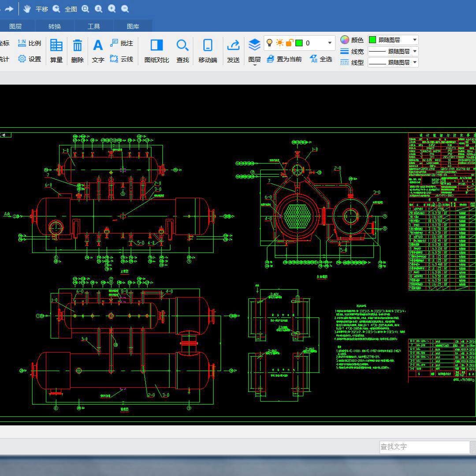The image size is (476, 476).
Task: Toggle the layer padlock lock icon
Action: (290, 43)
